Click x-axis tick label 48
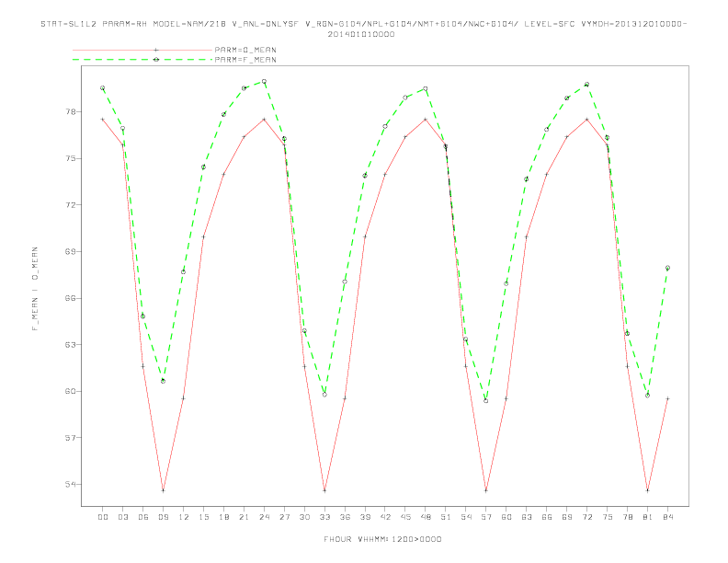 [426, 517]
